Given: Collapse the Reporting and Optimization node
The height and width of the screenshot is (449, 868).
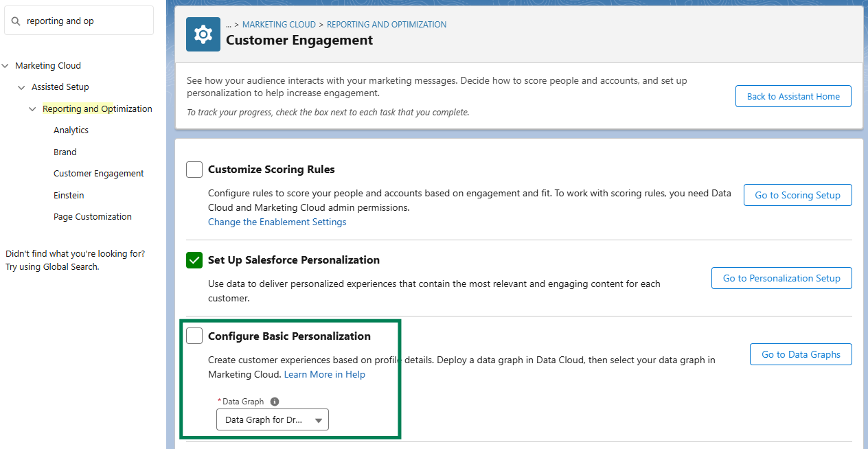Looking at the screenshot, I should coord(32,109).
